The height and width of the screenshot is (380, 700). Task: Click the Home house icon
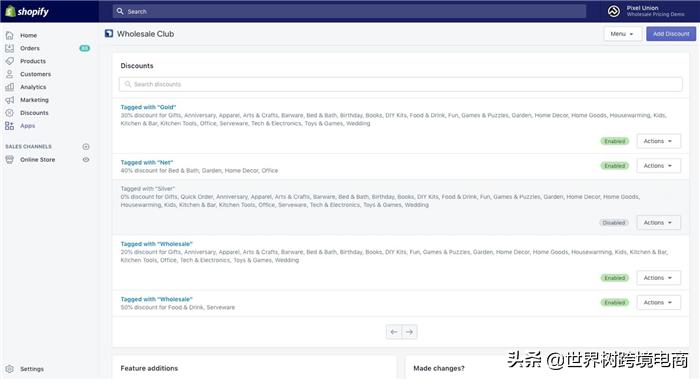9,35
